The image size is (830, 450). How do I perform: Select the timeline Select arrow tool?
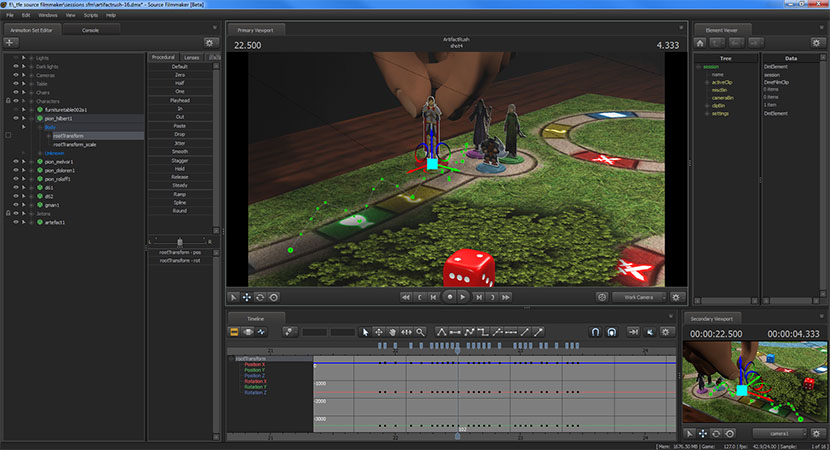coord(365,332)
